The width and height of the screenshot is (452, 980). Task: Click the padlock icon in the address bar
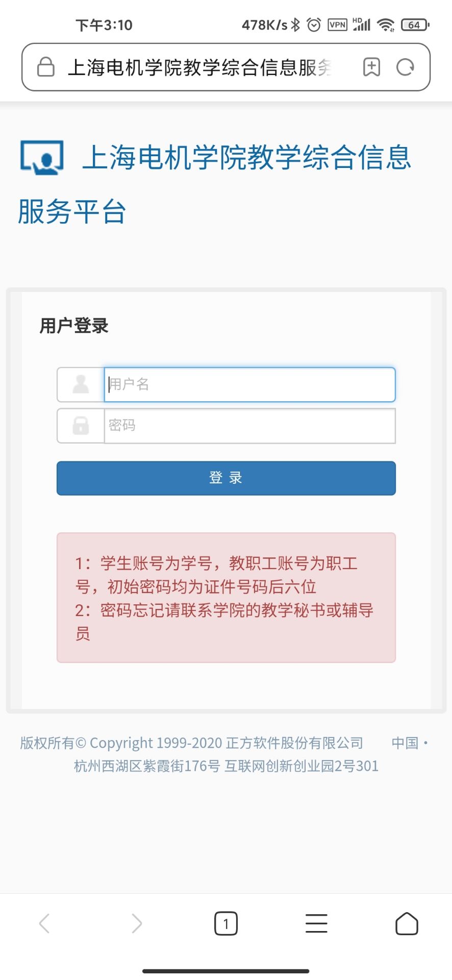(x=46, y=67)
